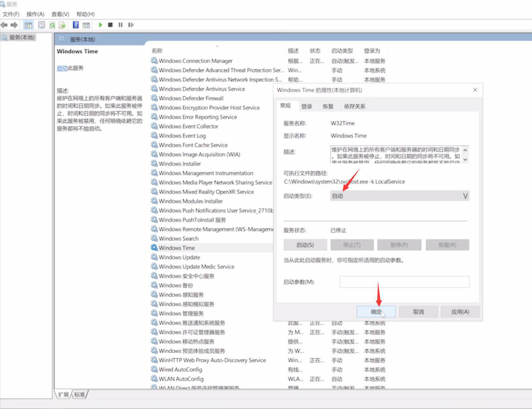Click the gear icon beside Windows Event Log
This screenshot has width=532, height=409.
(x=154, y=136)
